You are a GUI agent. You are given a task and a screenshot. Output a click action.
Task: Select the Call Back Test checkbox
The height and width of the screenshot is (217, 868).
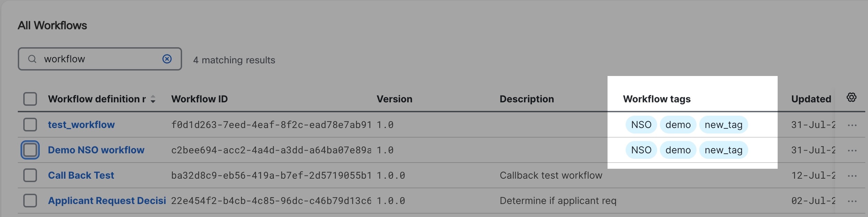click(30, 175)
